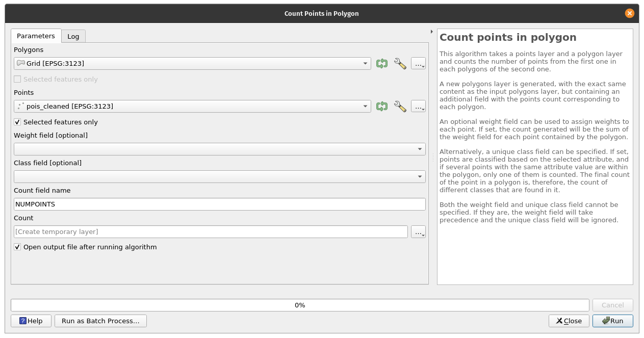644x338 pixels.
Task: Open Count output destination ellipsis menu
Action: tap(418, 232)
